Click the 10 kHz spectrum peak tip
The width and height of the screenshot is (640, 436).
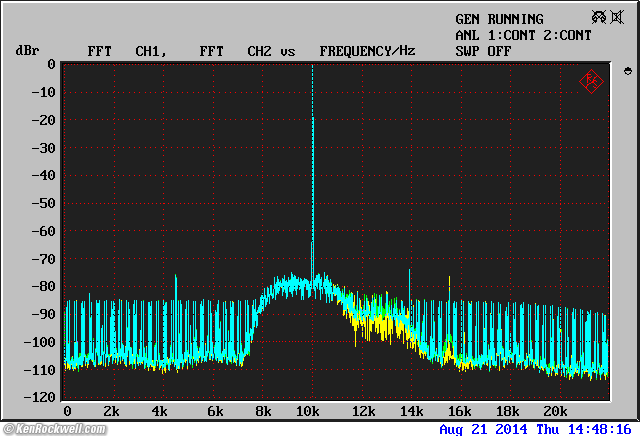coord(312,68)
